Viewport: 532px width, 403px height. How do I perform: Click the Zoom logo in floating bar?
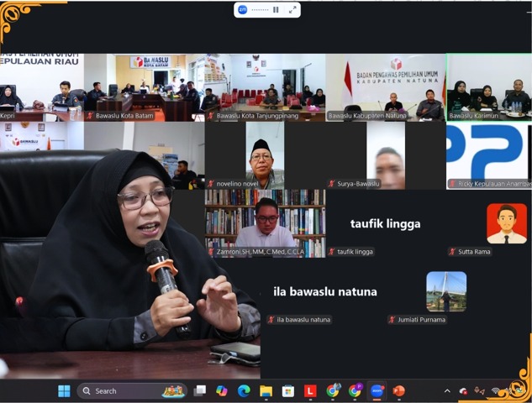pos(243,10)
